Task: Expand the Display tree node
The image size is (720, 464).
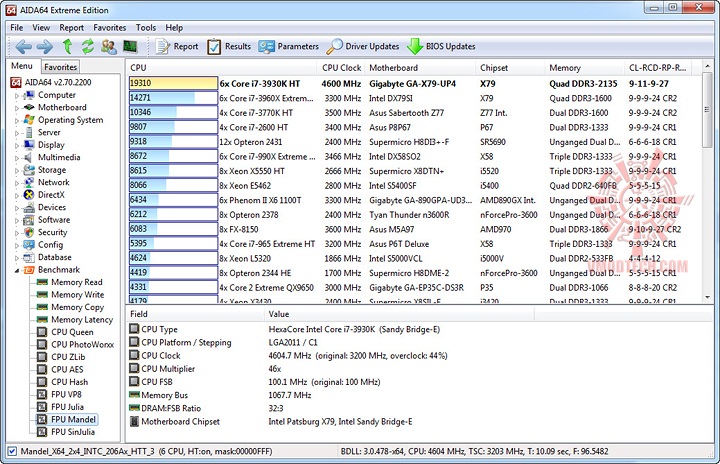Action: (x=17, y=145)
